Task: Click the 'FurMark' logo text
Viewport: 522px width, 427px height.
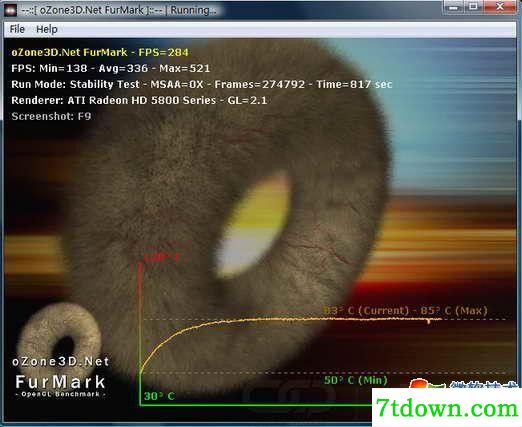Action: (60, 382)
